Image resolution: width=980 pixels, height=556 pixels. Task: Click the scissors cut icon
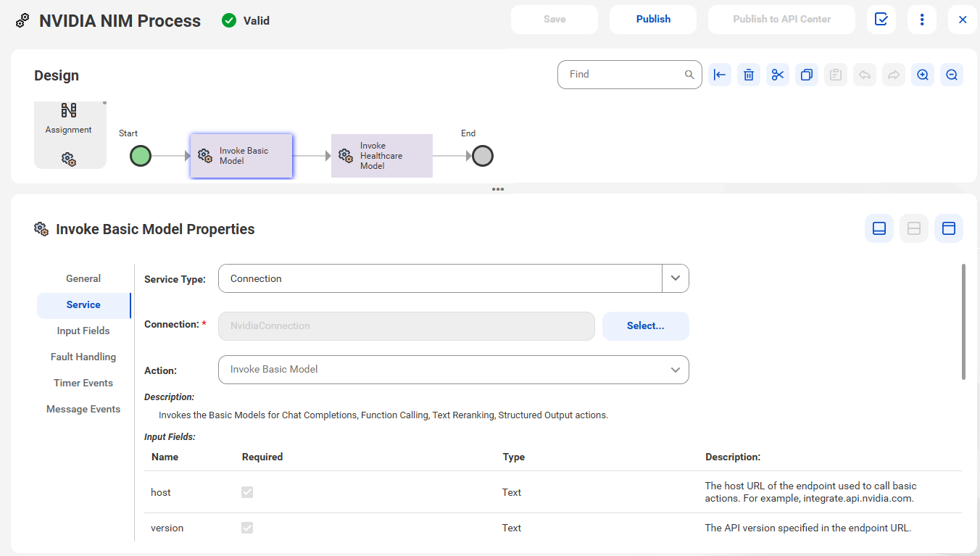click(x=778, y=75)
